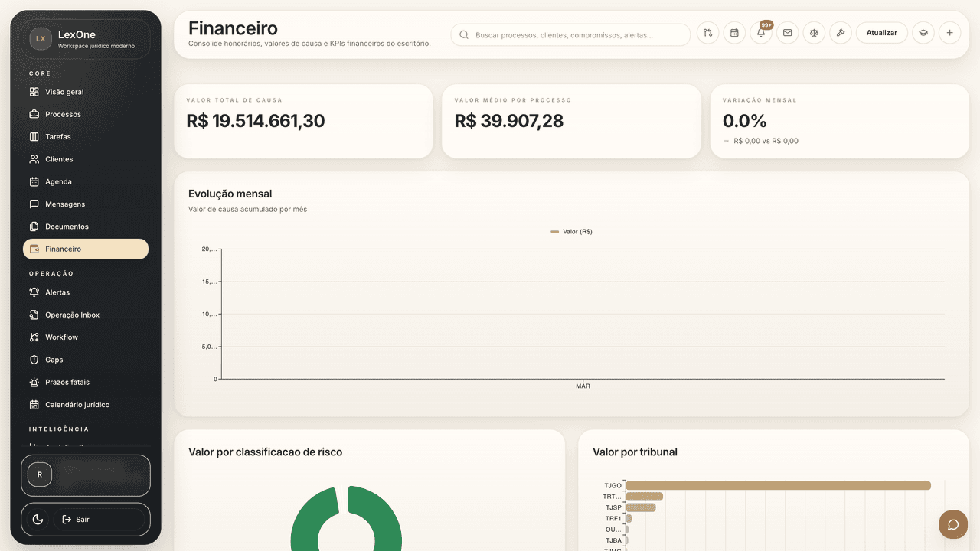Toggle dark mode with moon icon
This screenshot has height=551, width=980.
tap(38, 520)
